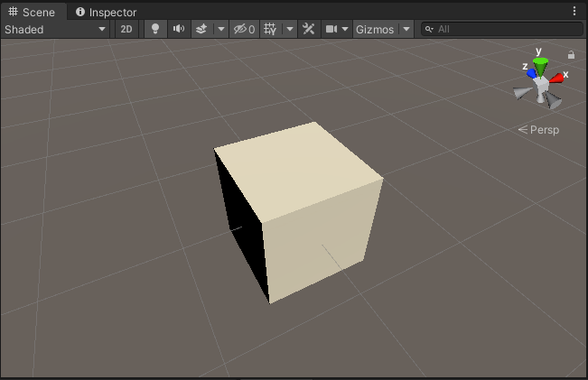Image resolution: width=588 pixels, height=380 pixels.
Task: Switch to the Scene tab
Action: (33, 12)
